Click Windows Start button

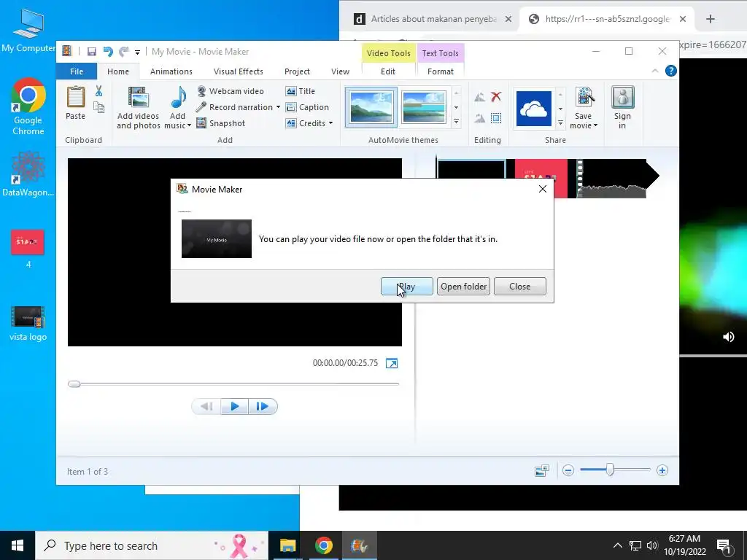tap(18, 545)
